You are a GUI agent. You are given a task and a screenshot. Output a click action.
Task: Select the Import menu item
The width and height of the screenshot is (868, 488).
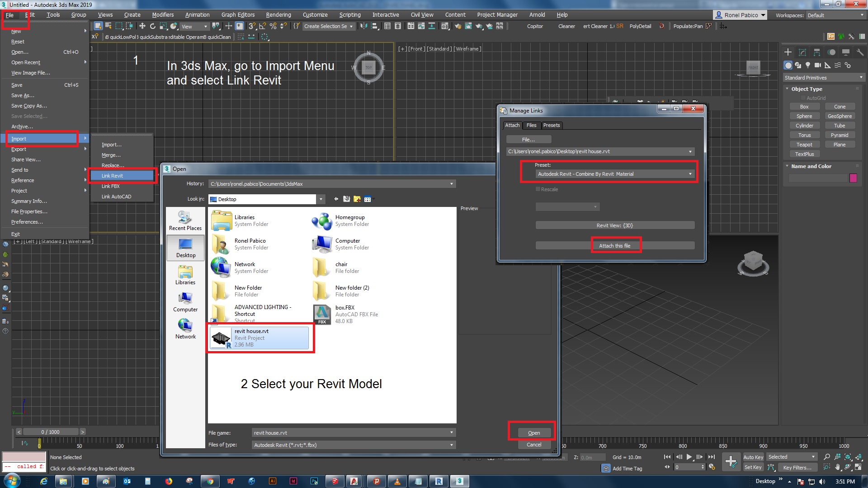coord(44,138)
